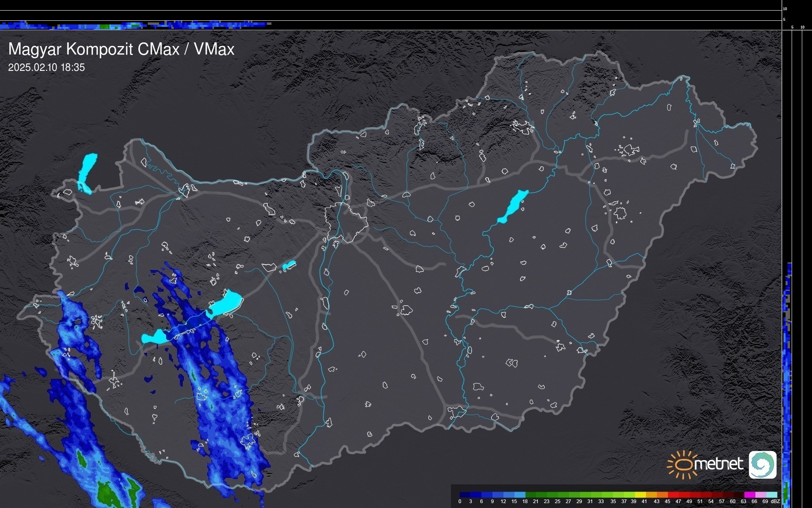Select the darkest navy 0 dBZ swatch
This screenshot has width=812, height=508.
click(464, 495)
